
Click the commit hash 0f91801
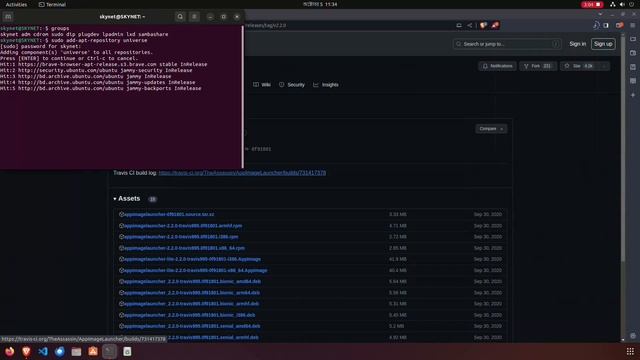[261, 149]
